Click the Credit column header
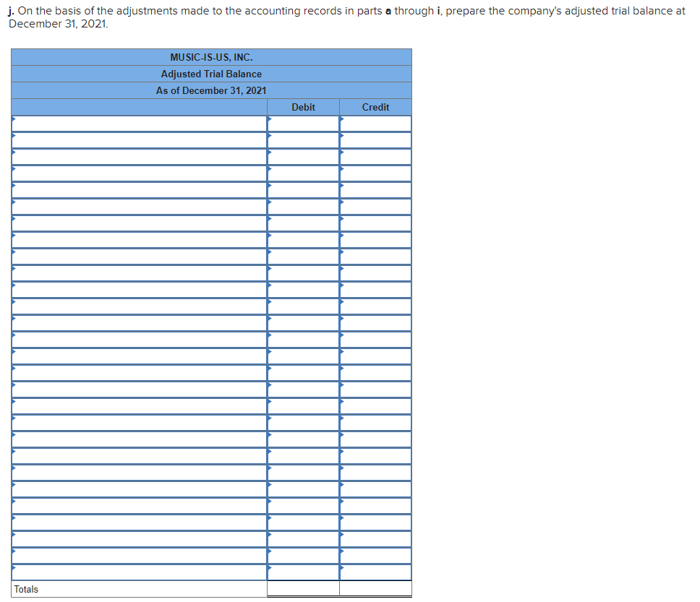This screenshot has width=700, height=602. (375, 107)
